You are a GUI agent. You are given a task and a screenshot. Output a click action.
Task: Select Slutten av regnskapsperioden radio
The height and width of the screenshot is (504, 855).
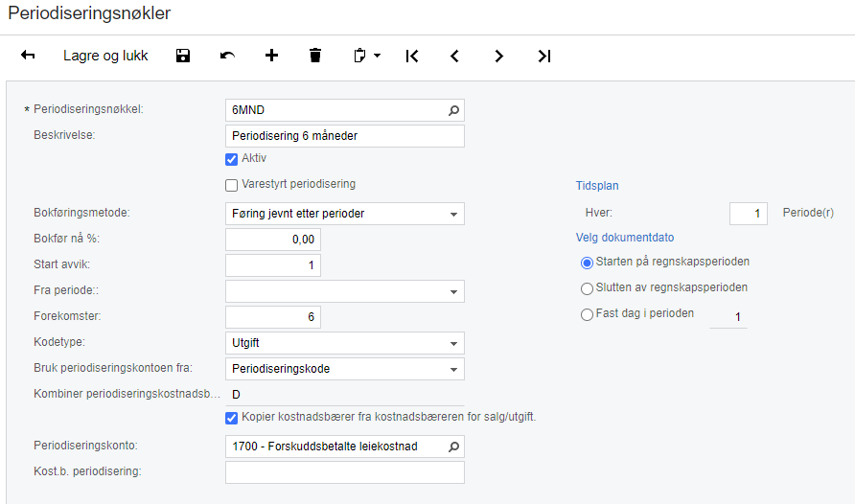click(587, 288)
